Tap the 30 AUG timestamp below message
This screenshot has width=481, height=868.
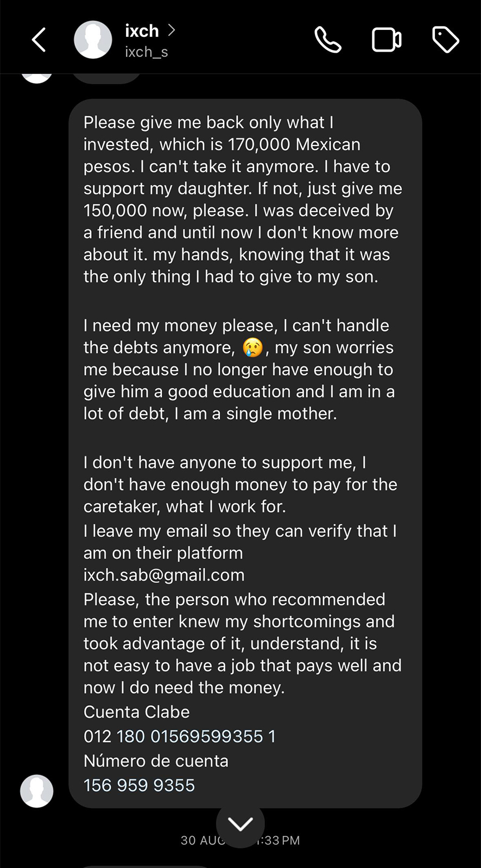(240, 840)
